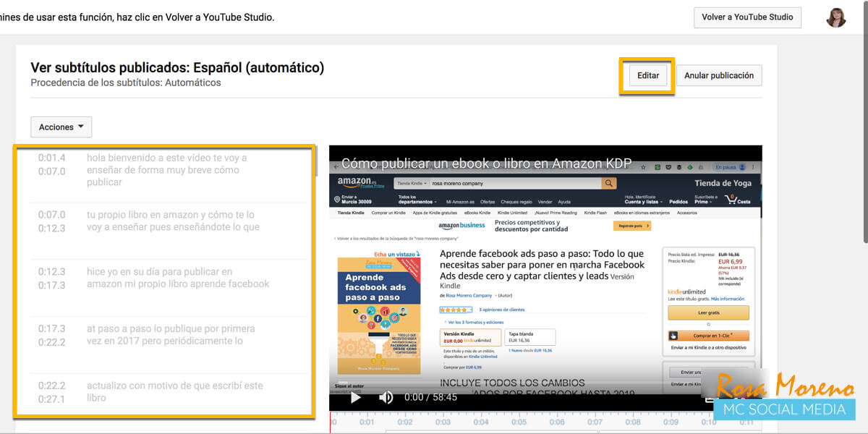The width and height of the screenshot is (868, 434).
Task: Click the Editar button
Action: pos(648,75)
